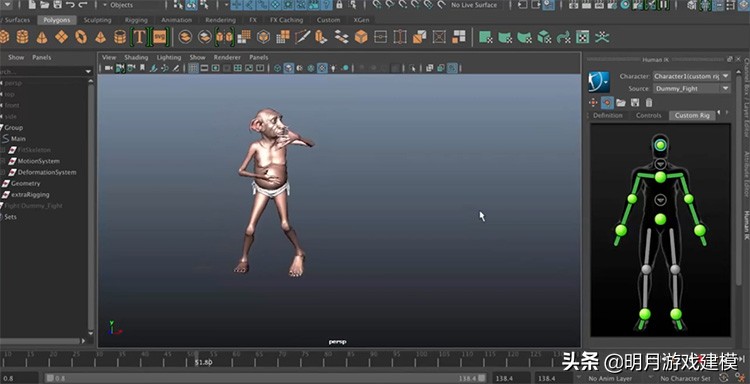Toggle snap to curves magnet
The height and width of the screenshot is (384, 750).
coord(390,5)
